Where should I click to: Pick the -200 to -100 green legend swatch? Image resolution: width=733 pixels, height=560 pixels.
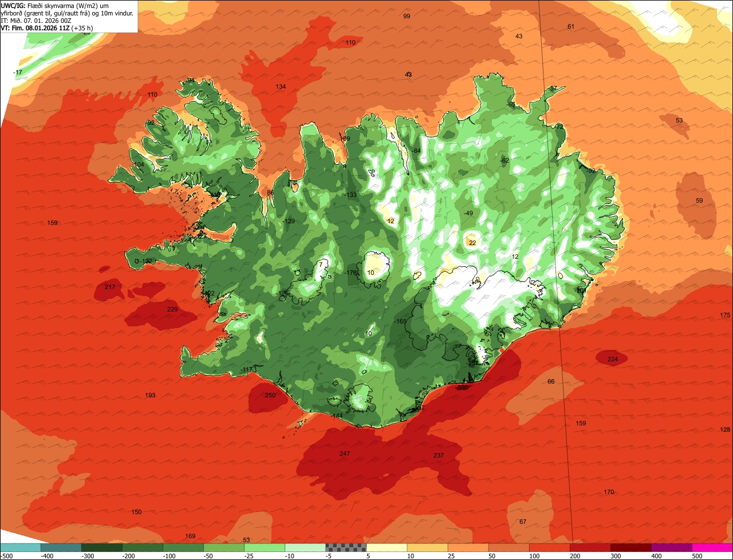[x=143, y=547]
